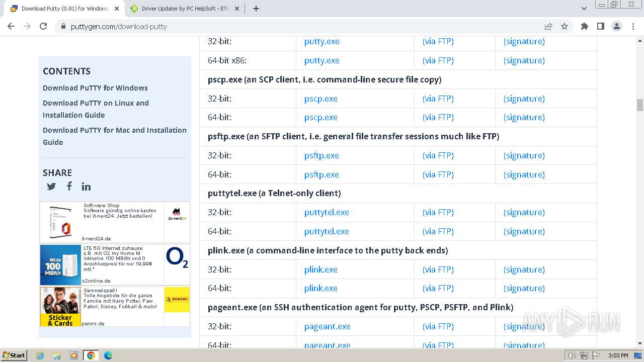
Task: Open File Explorer from taskbar
Action: 57,355
